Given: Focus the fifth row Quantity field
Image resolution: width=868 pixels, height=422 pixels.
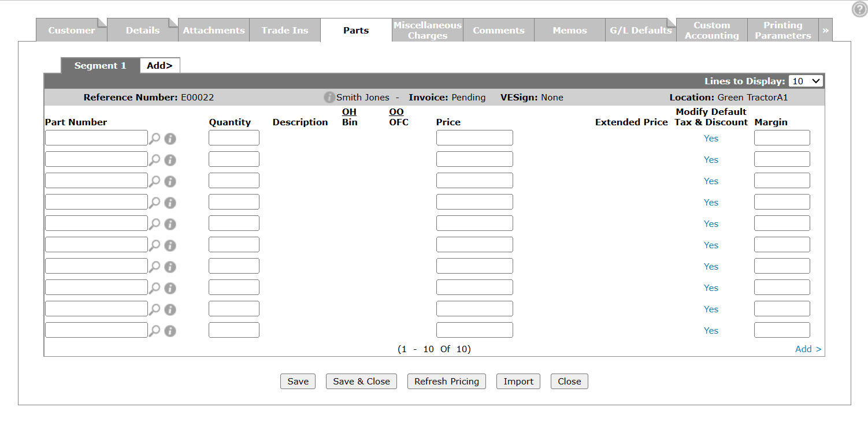Looking at the screenshot, I should click(x=234, y=223).
